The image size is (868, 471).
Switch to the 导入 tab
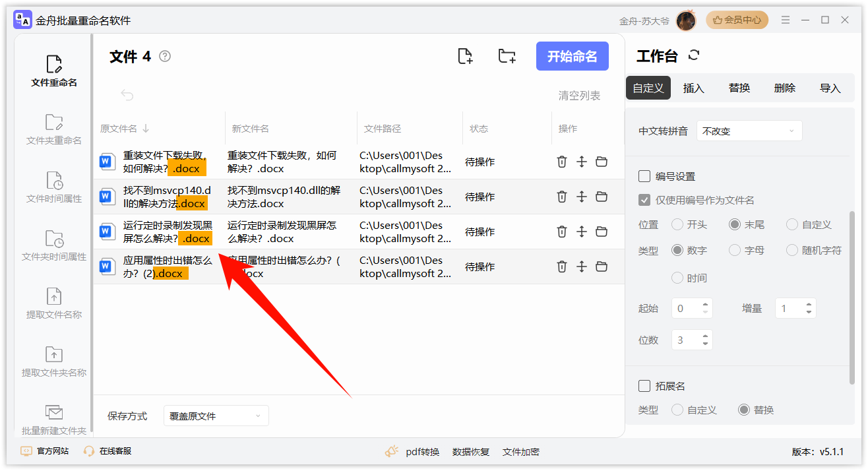coord(830,87)
